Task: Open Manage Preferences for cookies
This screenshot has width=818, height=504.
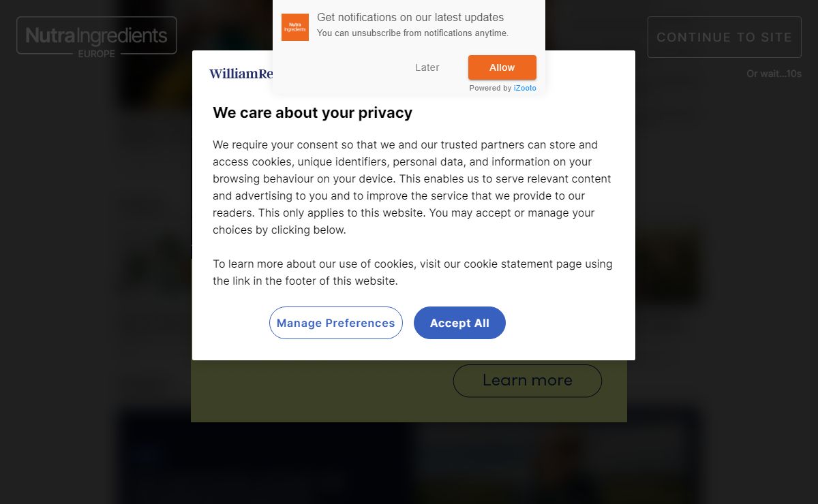Action: coord(336,323)
